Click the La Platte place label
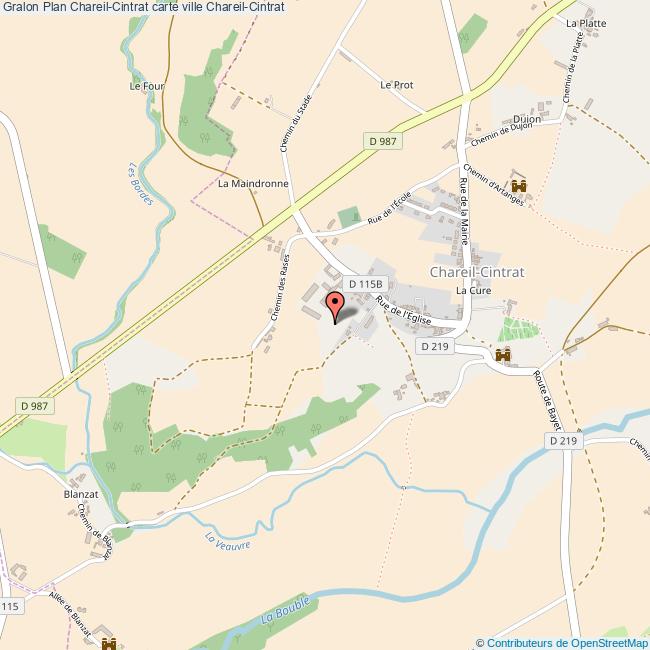 click(586, 23)
